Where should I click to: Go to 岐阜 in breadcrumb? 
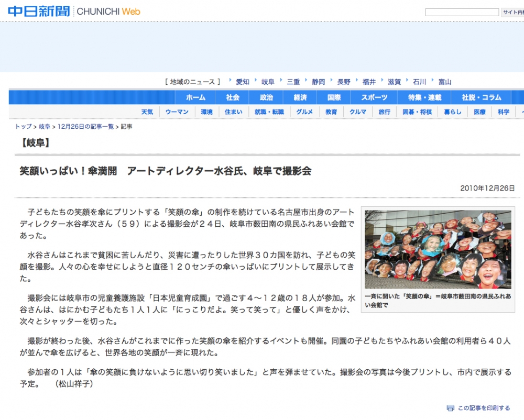[45, 127]
